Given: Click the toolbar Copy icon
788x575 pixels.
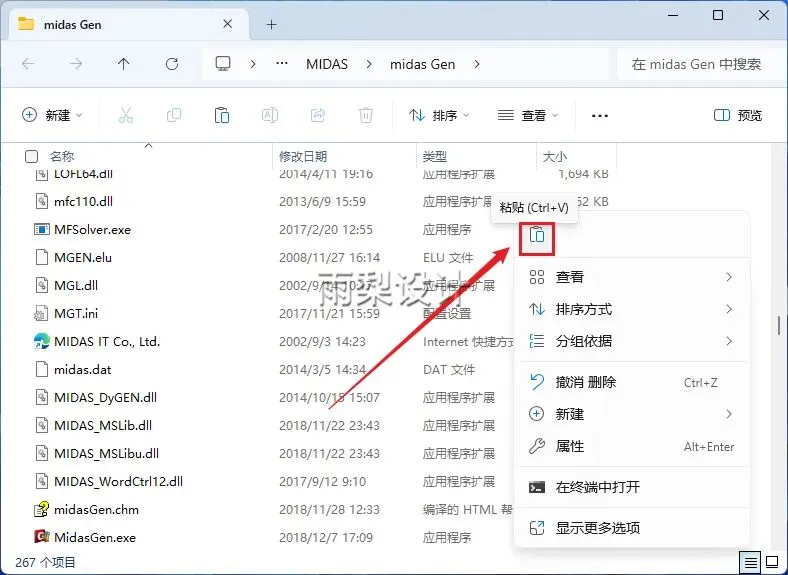Looking at the screenshot, I should (x=174, y=116).
